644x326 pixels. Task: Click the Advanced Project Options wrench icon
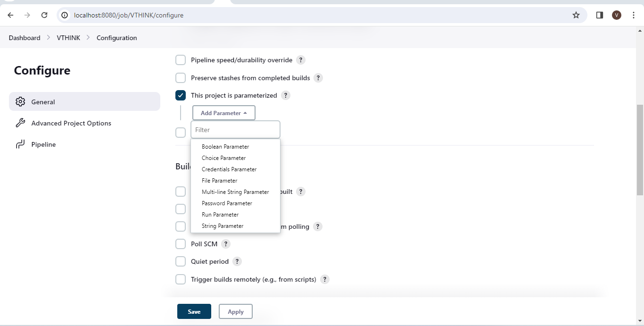click(x=20, y=123)
